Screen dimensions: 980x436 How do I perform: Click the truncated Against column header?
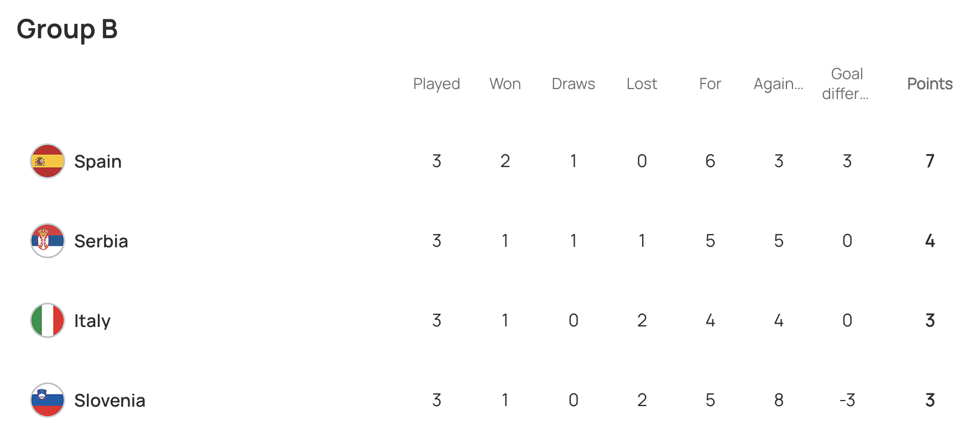(x=778, y=84)
